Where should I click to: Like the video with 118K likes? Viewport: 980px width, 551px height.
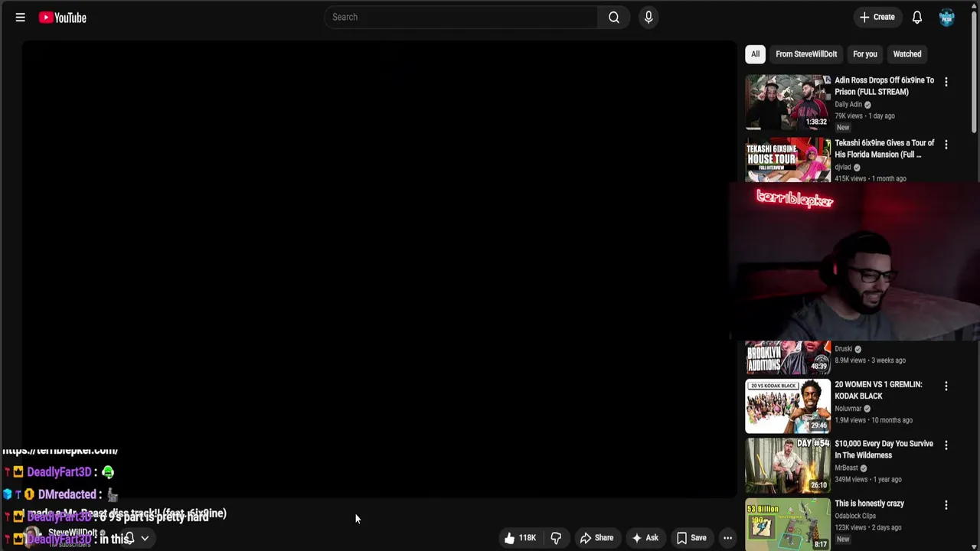click(x=520, y=538)
